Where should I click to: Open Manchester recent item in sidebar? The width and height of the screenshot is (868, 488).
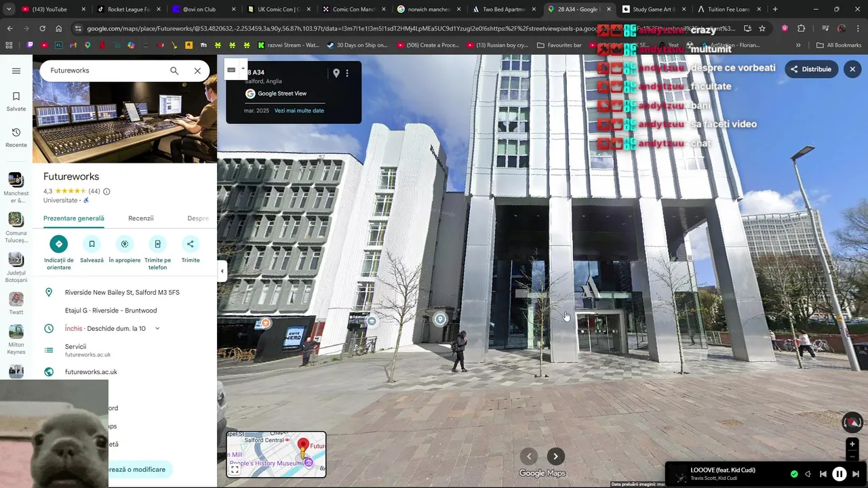coord(16,188)
